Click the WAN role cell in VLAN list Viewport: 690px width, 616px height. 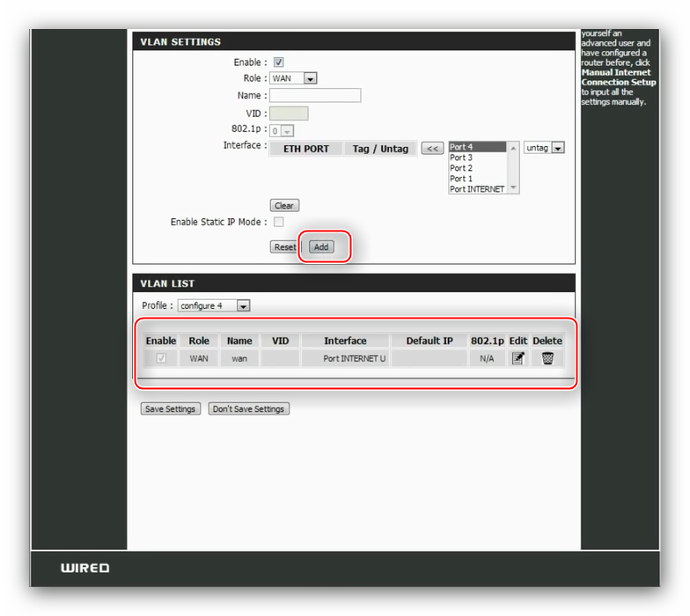199,359
